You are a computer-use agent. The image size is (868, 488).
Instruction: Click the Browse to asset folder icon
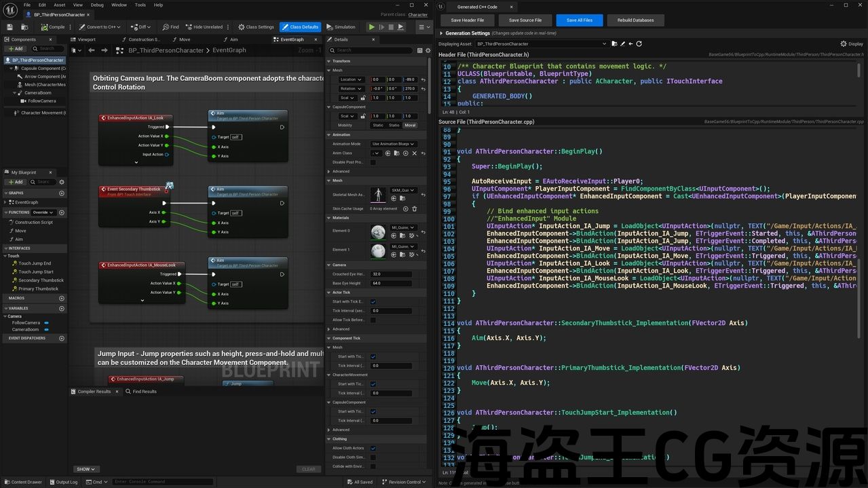pyautogui.click(x=614, y=44)
